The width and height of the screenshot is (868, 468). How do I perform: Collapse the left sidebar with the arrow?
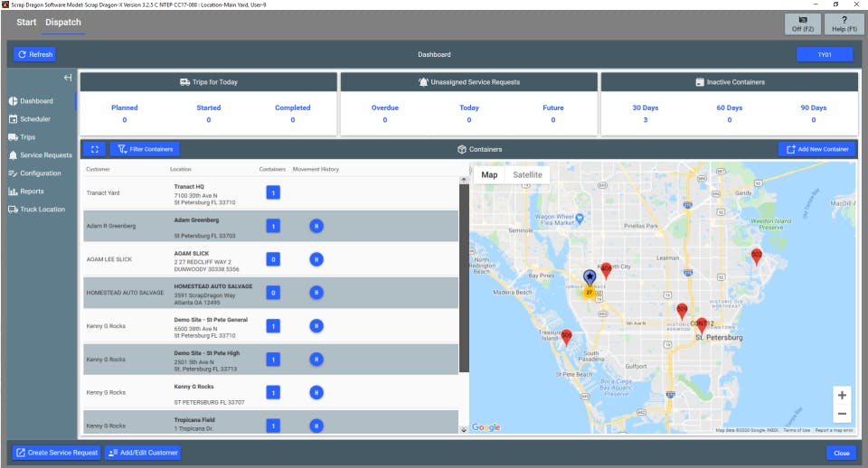pyautogui.click(x=68, y=78)
